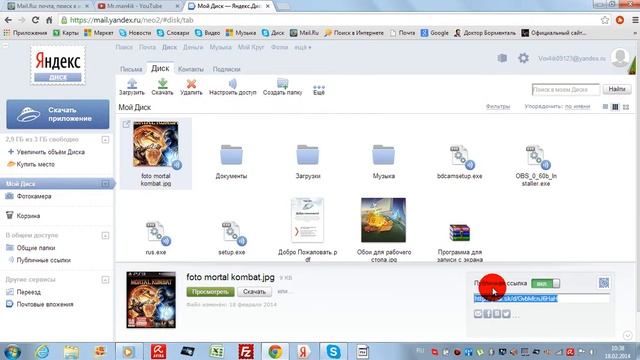Collapse file details panel arrow
Viewport: 640px width, 360px height.
coord(628,336)
